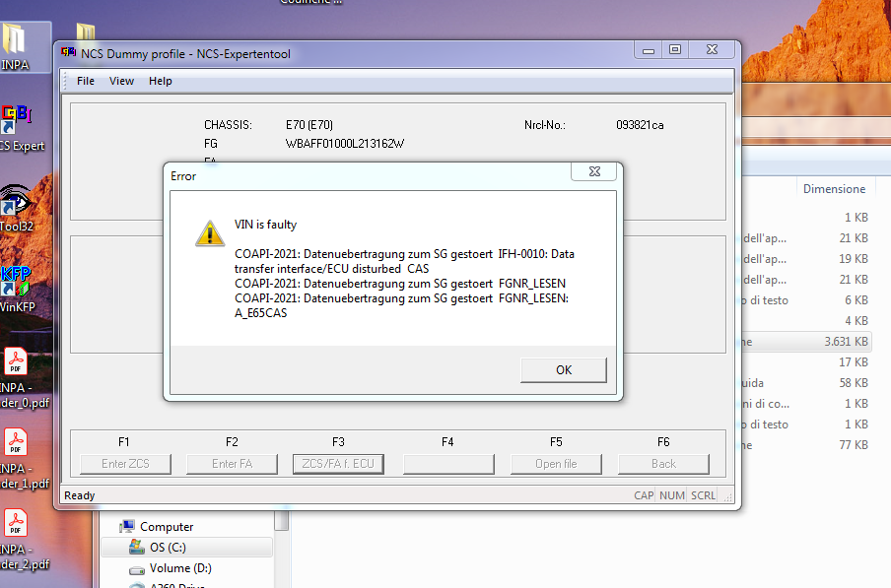Click the Enter ZCS button
This screenshot has height=588, width=891.
point(125,464)
